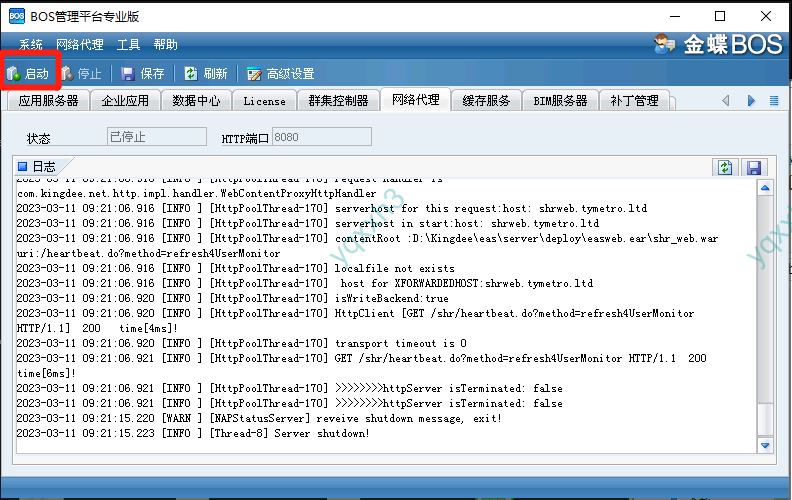Click the log save disk icon
The image size is (792, 500).
(754, 167)
